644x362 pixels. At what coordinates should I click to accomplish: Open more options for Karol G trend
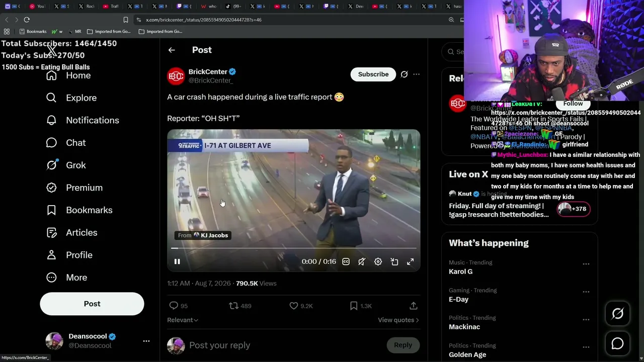pos(586,264)
